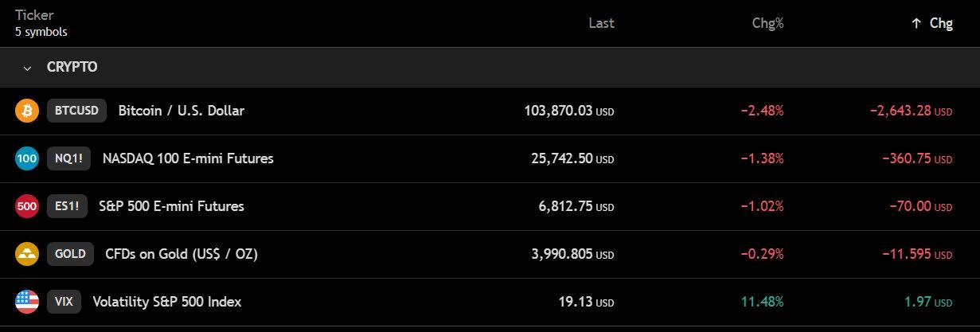Sort the list by Chg% column

[x=767, y=24]
